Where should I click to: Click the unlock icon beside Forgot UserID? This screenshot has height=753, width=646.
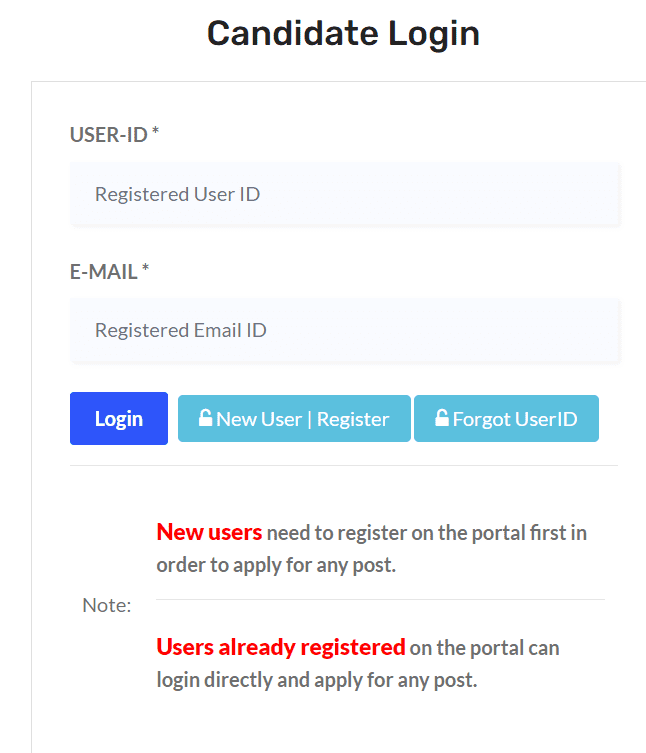(441, 418)
